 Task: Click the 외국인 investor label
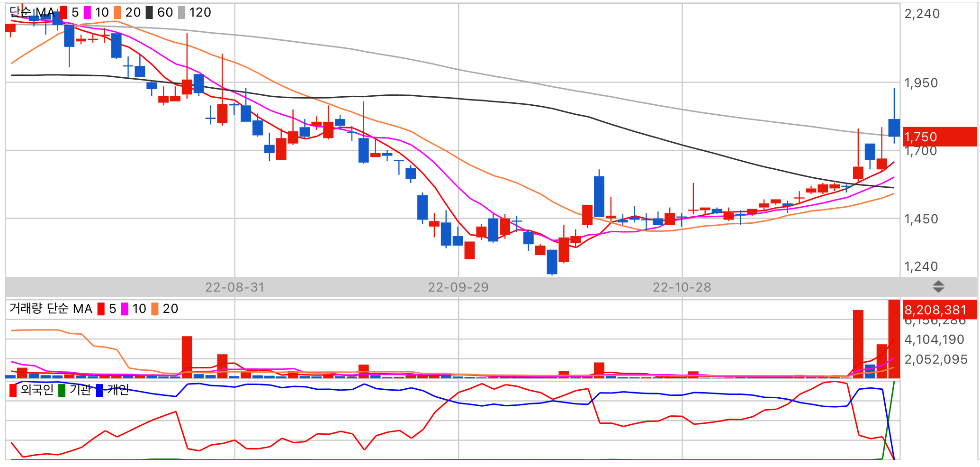[37, 390]
